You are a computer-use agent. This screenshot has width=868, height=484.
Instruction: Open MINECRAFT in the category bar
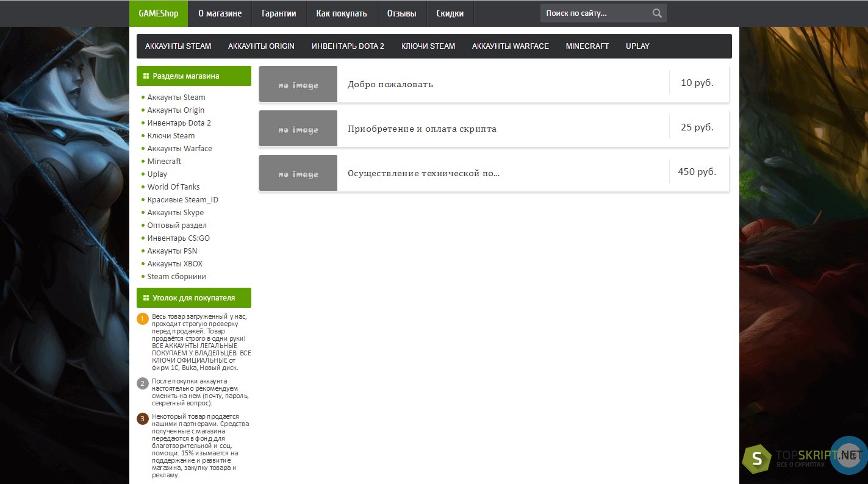[x=587, y=46]
